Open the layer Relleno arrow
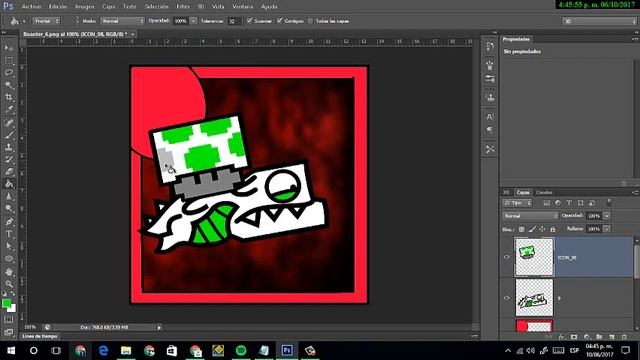The width and height of the screenshot is (640, 360). click(607, 229)
